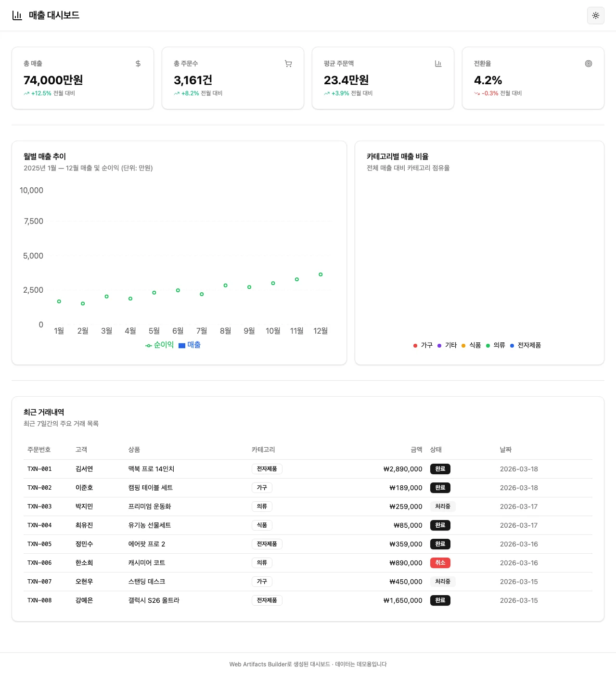616x676 pixels.
Task: Click the 처리중 badge for TXN-003
Action: point(442,507)
